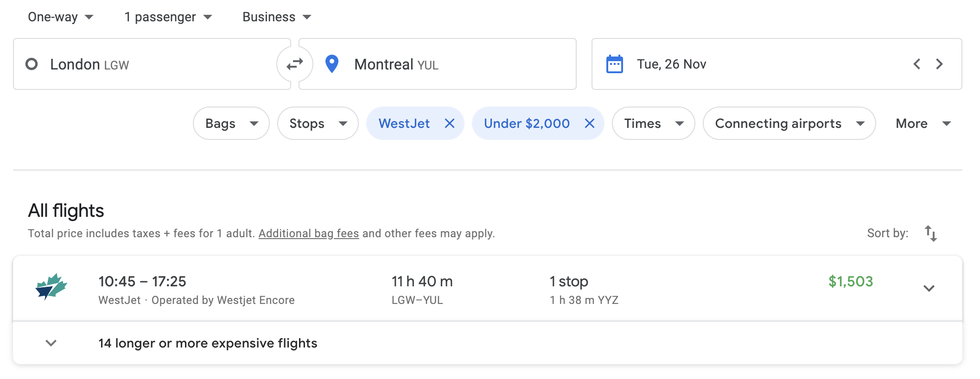The image size is (980, 379).
Task: Open the Business class dropdown
Action: 277,17
